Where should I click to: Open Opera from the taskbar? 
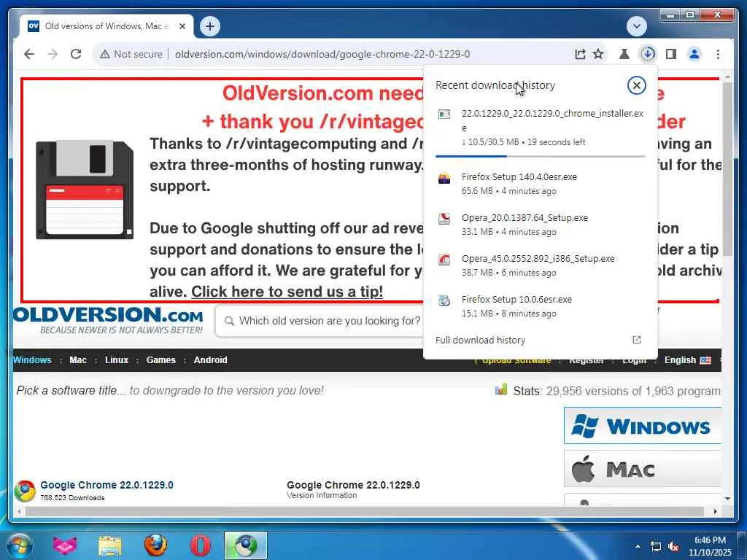[201, 545]
